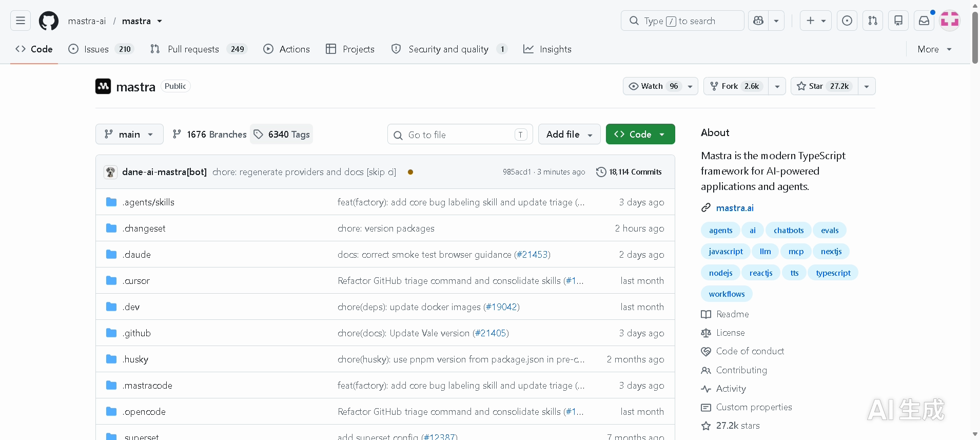
Task: Open the Issues tab
Action: (x=101, y=49)
